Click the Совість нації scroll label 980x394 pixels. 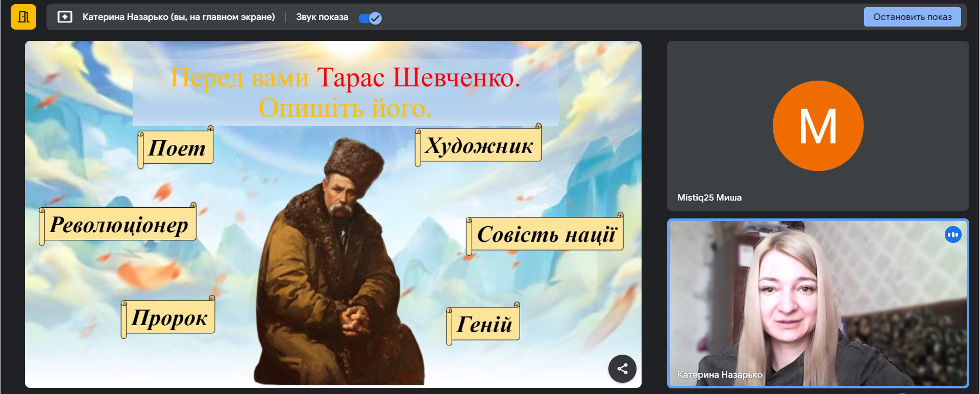point(546,235)
